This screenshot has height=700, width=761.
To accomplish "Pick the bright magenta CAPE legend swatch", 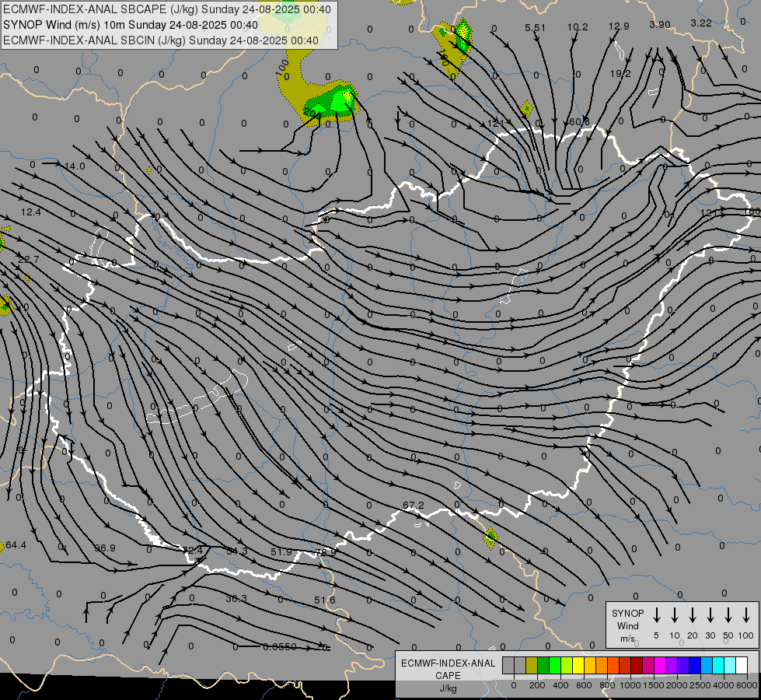I will pyautogui.click(x=661, y=666).
